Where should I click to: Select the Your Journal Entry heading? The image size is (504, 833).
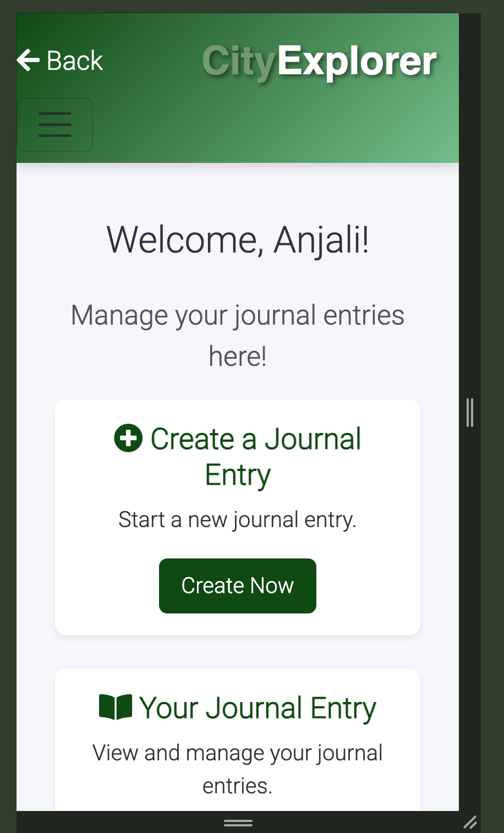coord(238,708)
